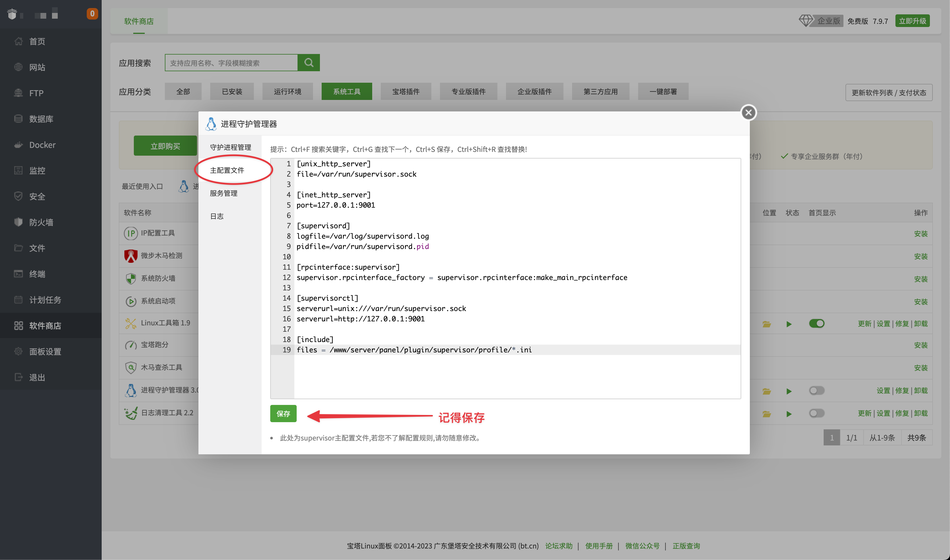Close the 进程守护管理器 dialog
The height and width of the screenshot is (560, 950).
(748, 113)
